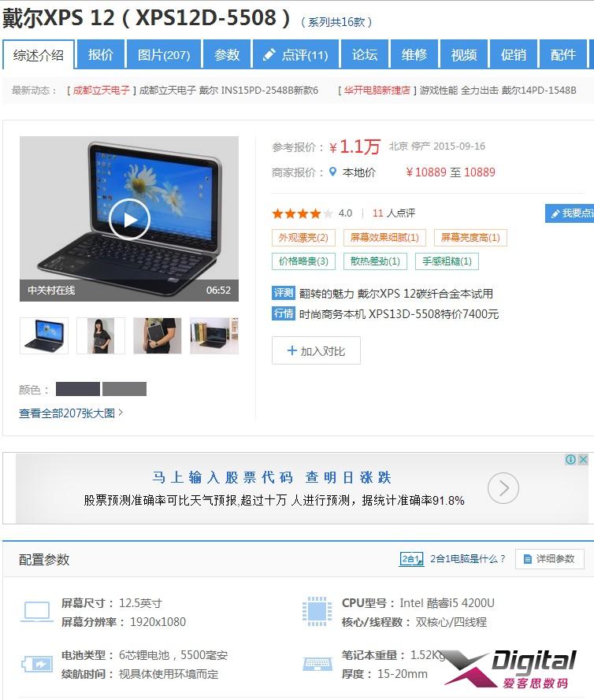This screenshot has width=594, height=700.
Task: Select the darker color swatch
Action: [78, 389]
